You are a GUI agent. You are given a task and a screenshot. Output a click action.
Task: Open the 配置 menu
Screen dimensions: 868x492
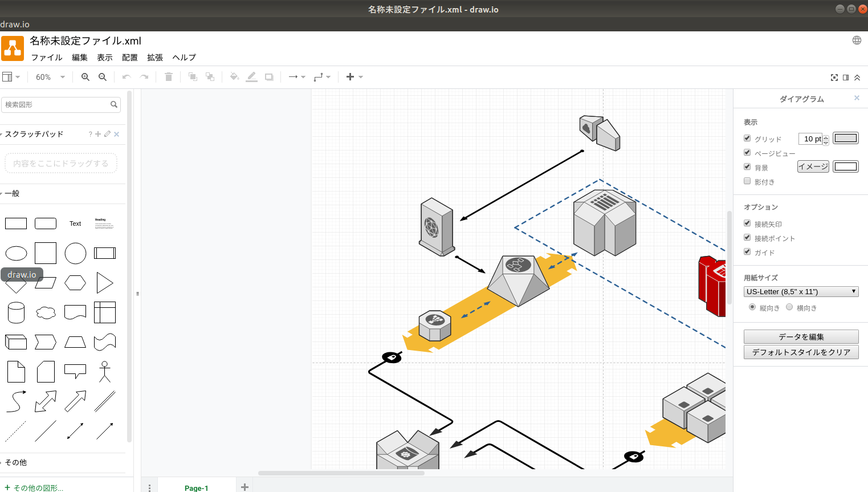129,57
